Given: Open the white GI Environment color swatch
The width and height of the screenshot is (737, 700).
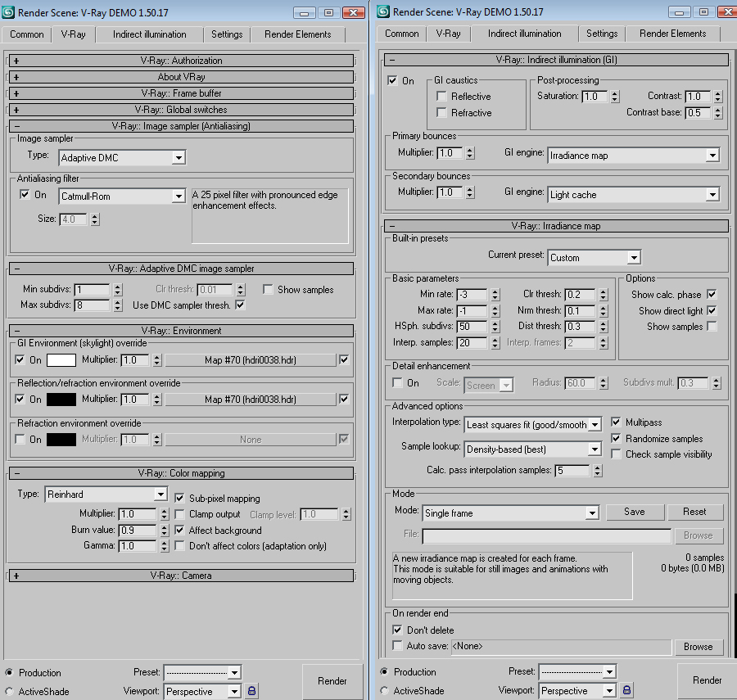Looking at the screenshot, I should click(61, 360).
